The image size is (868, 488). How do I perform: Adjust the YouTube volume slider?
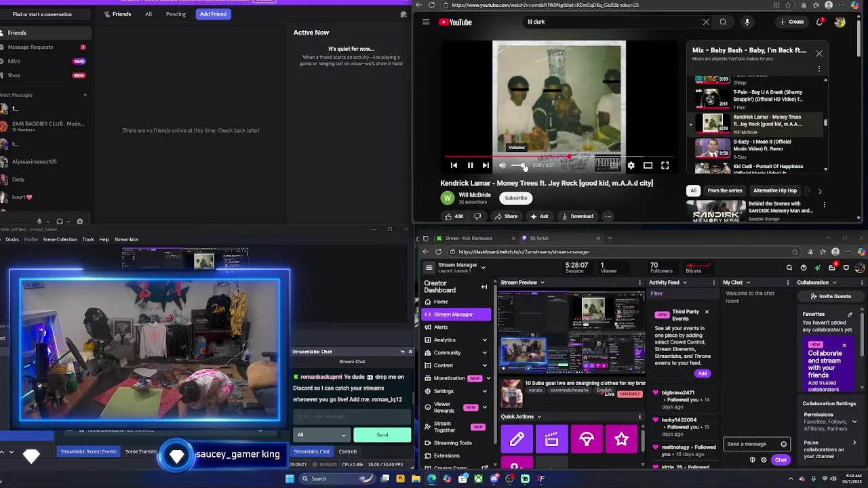tap(520, 165)
